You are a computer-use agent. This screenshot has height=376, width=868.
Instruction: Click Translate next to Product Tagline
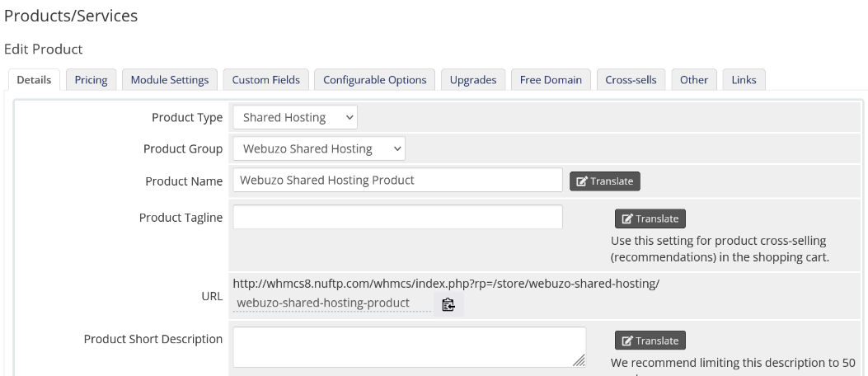point(650,219)
